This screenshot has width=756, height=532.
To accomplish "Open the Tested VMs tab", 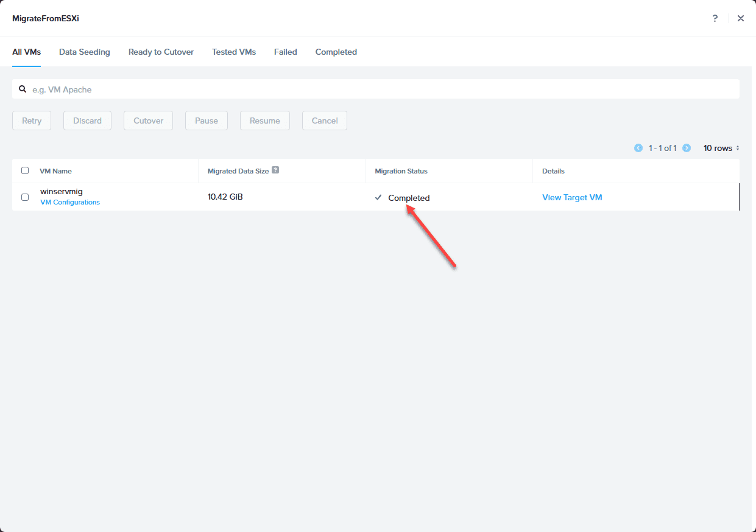I will (234, 52).
